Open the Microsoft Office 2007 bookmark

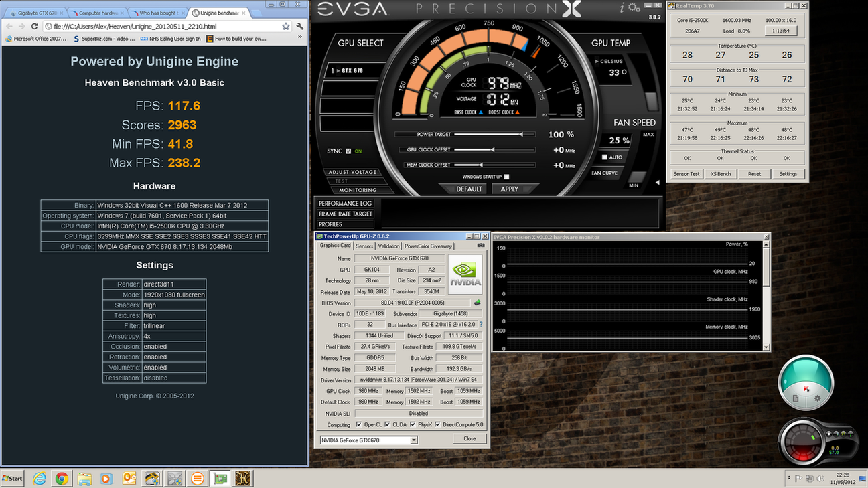click(x=35, y=39)
